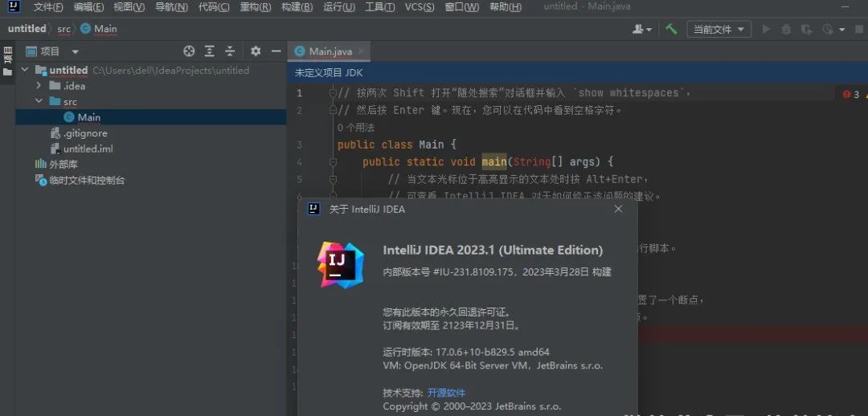Click the 开源软件 link in the About dialog
868x416 pixels.
tap(446, 393)
